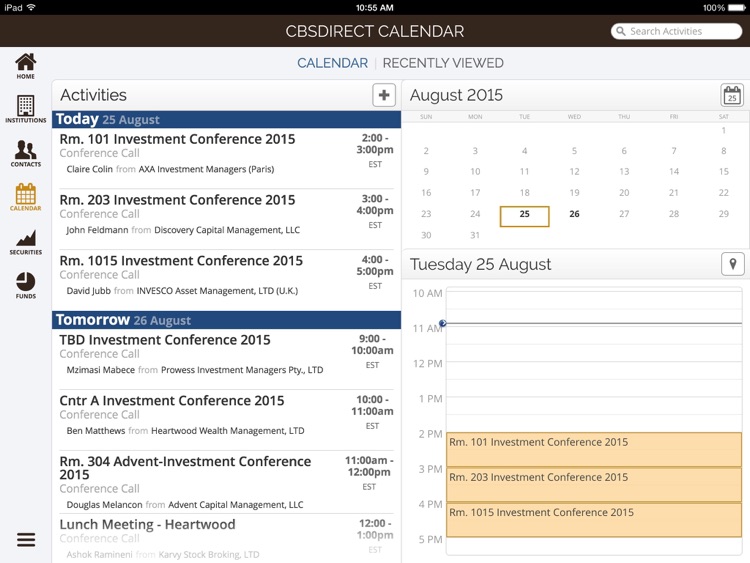The height and width of the screenshot is (563, 750).
Task: Switch to the RECENTLY VIEWED tab
Action: coord(443,63)
